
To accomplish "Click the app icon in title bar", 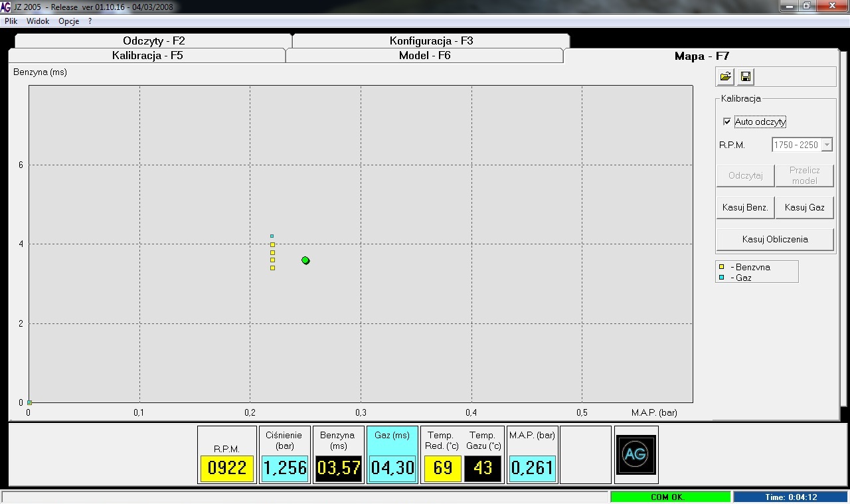I will [5, 7].
